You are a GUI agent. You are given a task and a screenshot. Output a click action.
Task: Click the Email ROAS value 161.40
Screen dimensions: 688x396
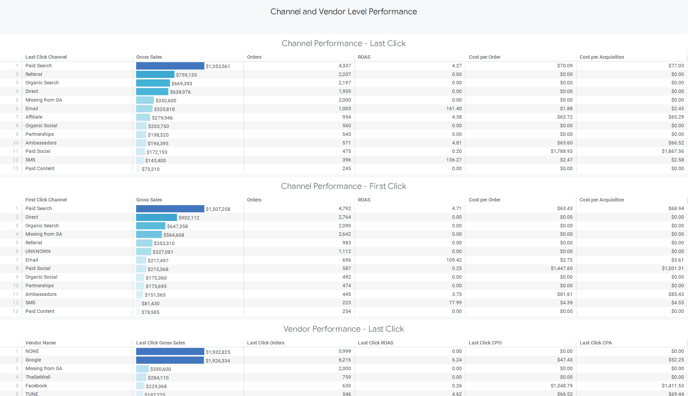(x=454, y=109)
